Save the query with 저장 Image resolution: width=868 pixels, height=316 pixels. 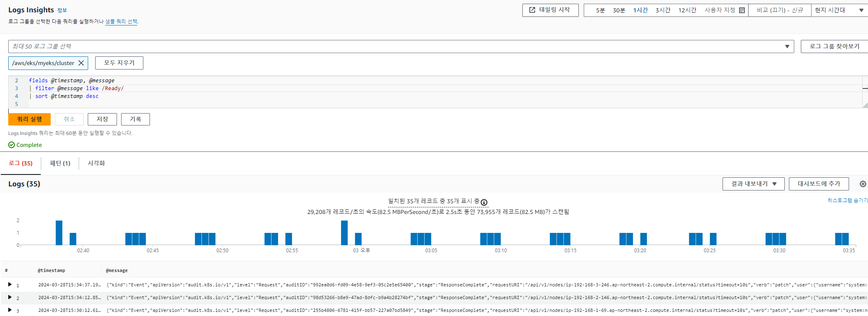pos(102,119)
